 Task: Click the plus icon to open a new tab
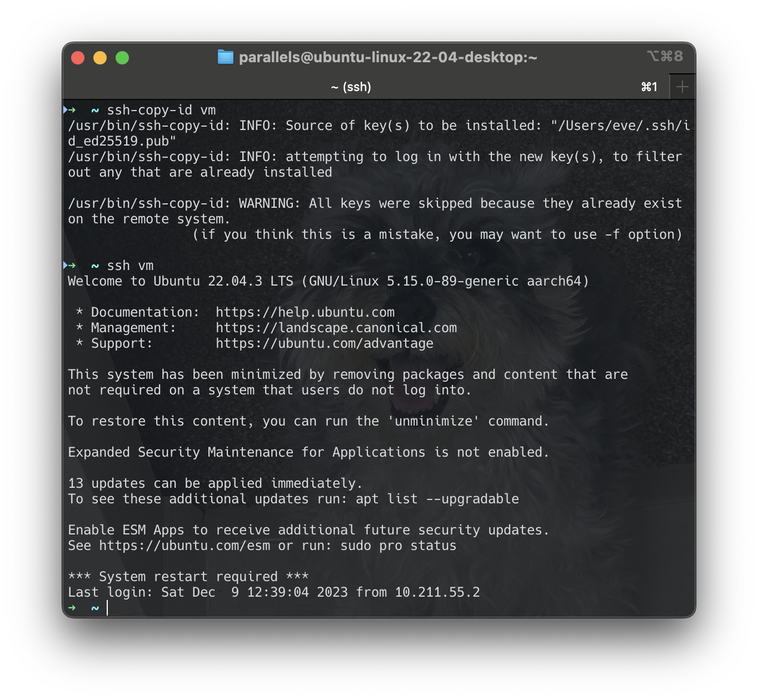coord(682,86)
